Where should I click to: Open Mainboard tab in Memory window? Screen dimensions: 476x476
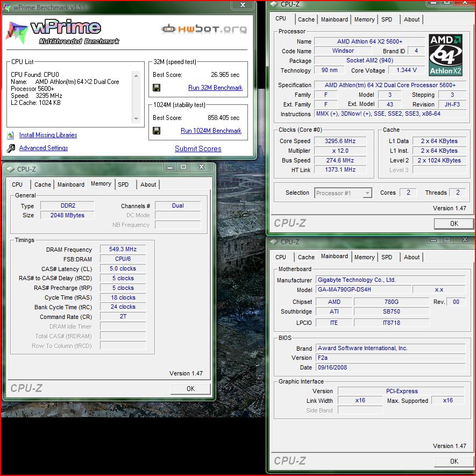(71, 184)
